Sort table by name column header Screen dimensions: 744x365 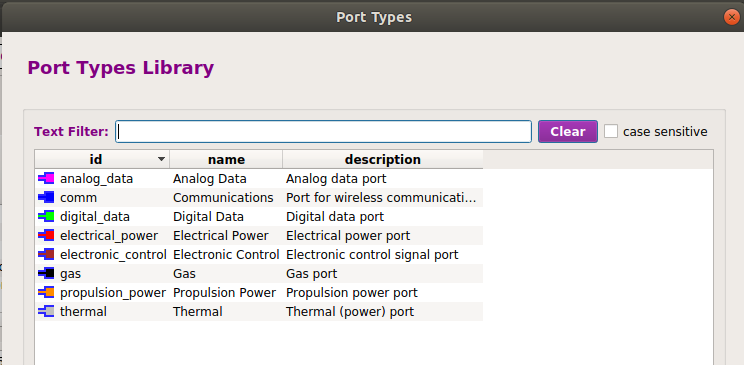pyautogui.click(x=226, y=159)
